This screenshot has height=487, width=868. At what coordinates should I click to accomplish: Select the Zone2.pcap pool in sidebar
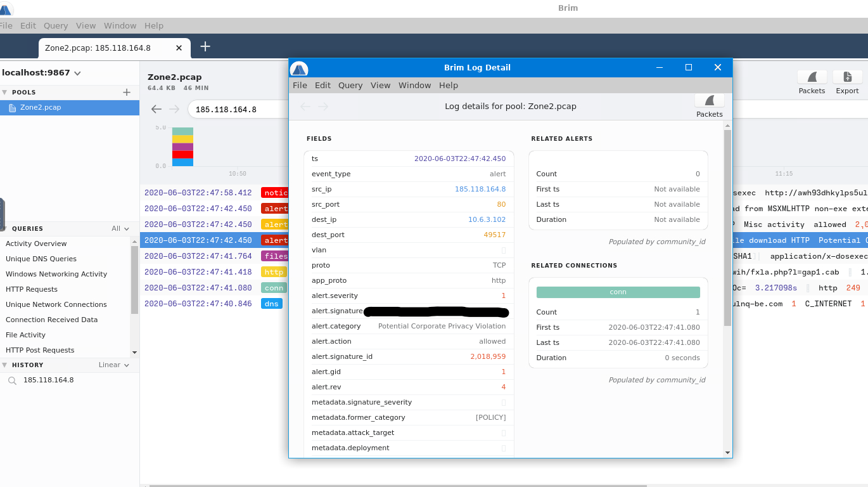pos(70,108)
